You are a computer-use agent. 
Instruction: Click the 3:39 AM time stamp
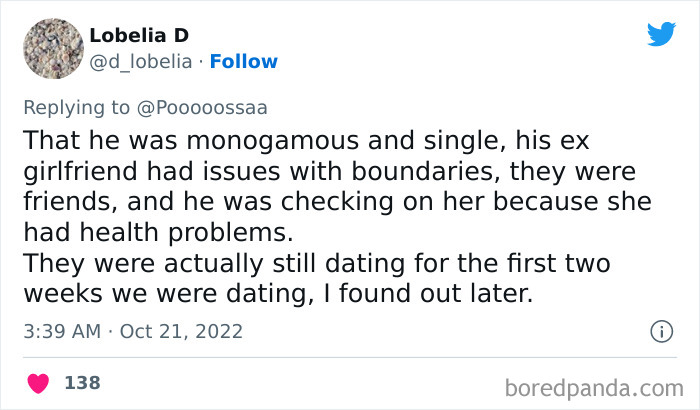(60, 331)
